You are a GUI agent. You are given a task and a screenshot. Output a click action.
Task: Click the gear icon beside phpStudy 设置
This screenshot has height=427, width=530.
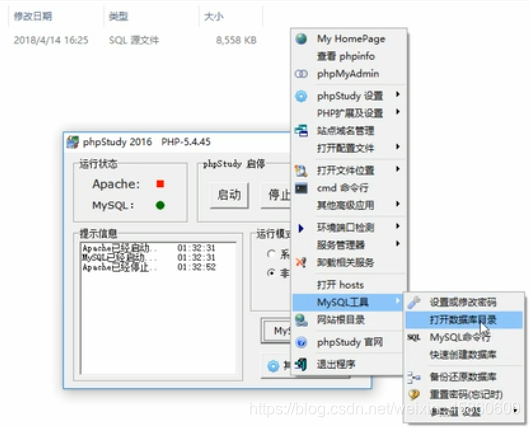point(301,96)
